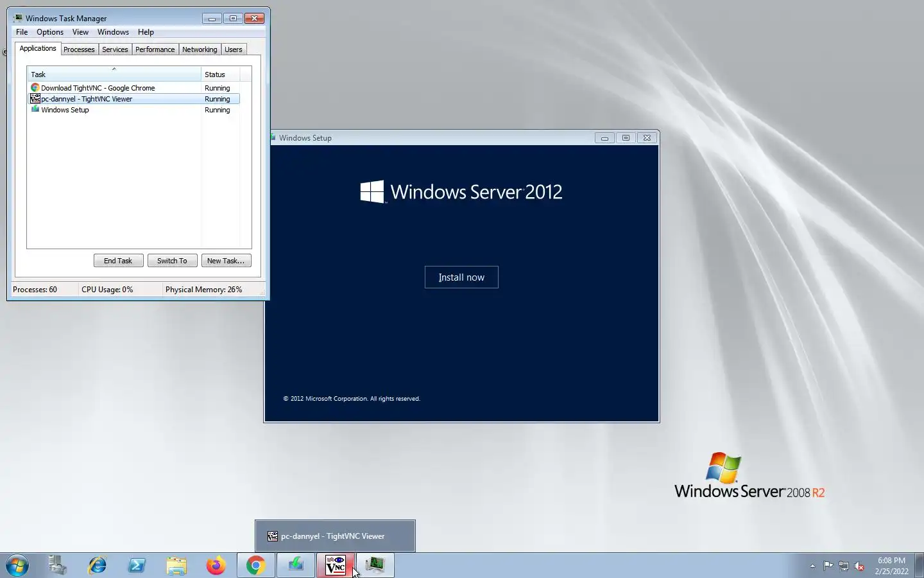Viewport: 924px width, 578px height.
Task: Sort tasks by the Task column header
Action: [x=114, y=74]
